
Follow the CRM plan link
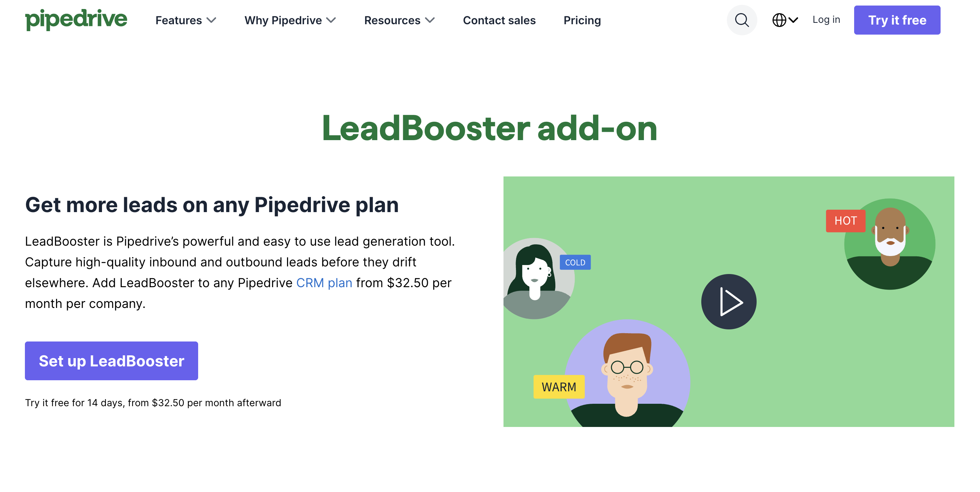coord(324,283)
